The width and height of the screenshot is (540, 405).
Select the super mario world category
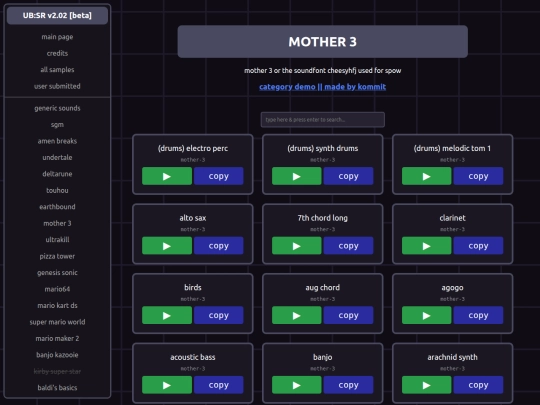57,322
